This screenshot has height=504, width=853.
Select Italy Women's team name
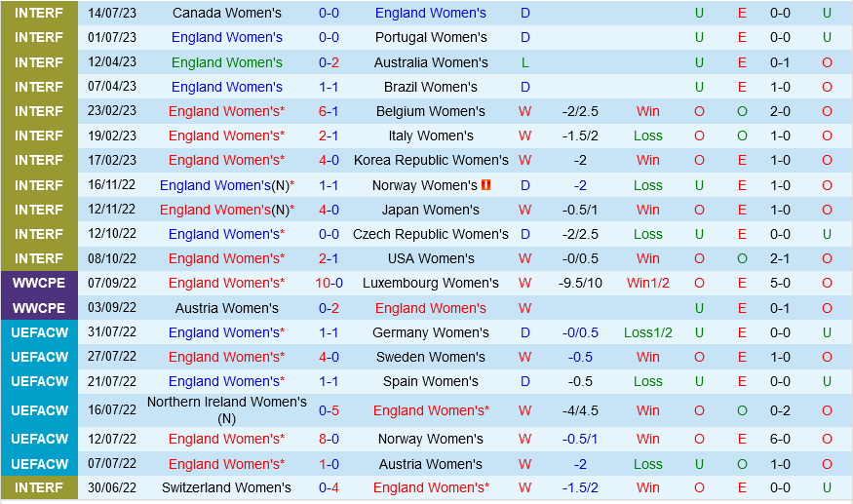coord(431,136)
